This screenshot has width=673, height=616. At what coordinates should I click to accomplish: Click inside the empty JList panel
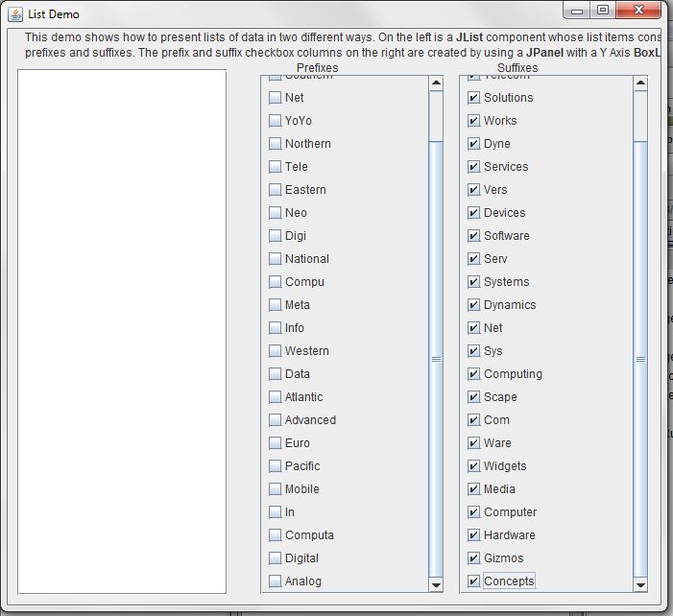tap(122, 331)
